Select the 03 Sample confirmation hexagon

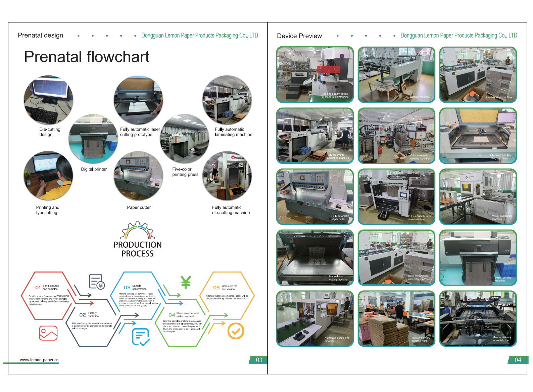pos(137,295)
